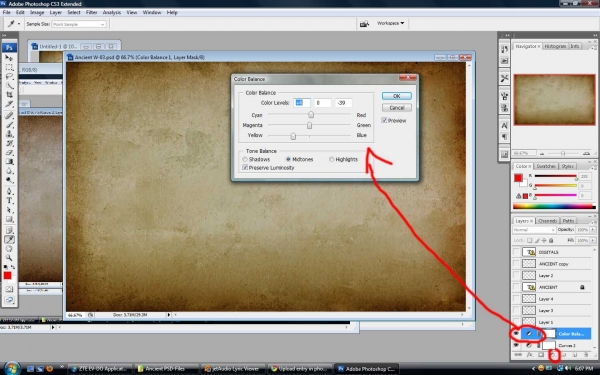Select the Eyedropper tool in toolbox
The height and width of the screenshot is (375, 600).
coord(9,240)
